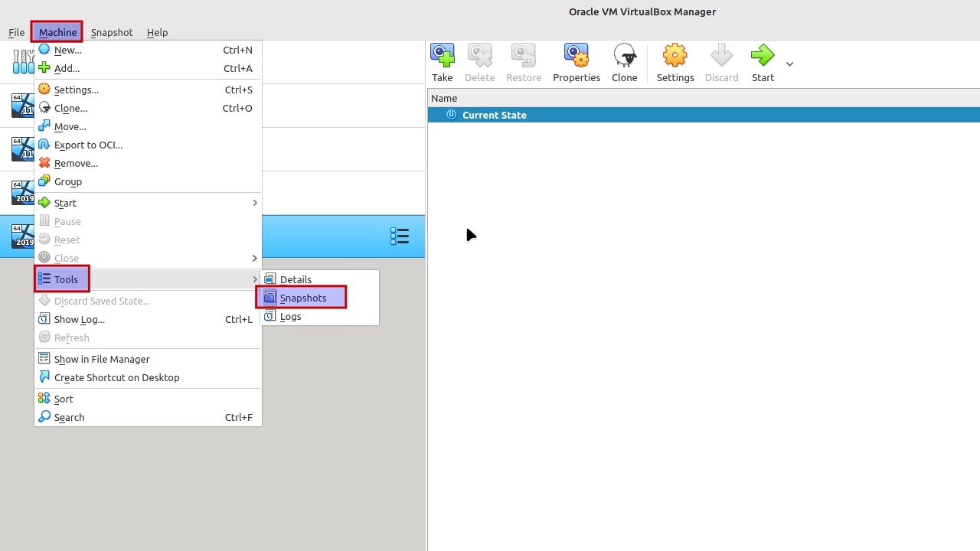Image resolution: width=980 pixels, height=551 pixels.
Task: Click Create Shortcut on Desktop icon
Action: (x=44, y=377)
